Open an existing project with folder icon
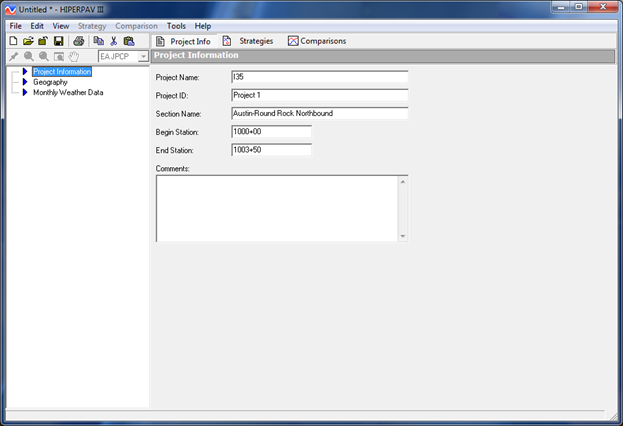The height and width of the screenshot is (426, 623). [x=28, y=41]
